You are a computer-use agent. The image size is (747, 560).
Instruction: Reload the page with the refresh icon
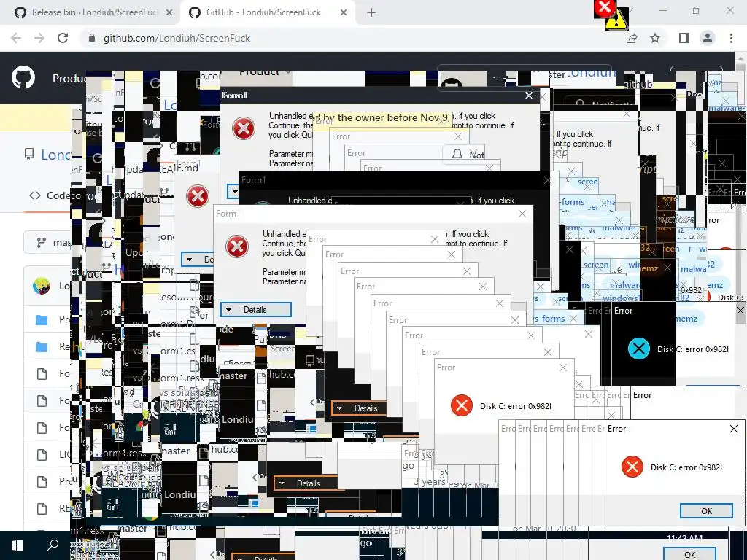63,38
